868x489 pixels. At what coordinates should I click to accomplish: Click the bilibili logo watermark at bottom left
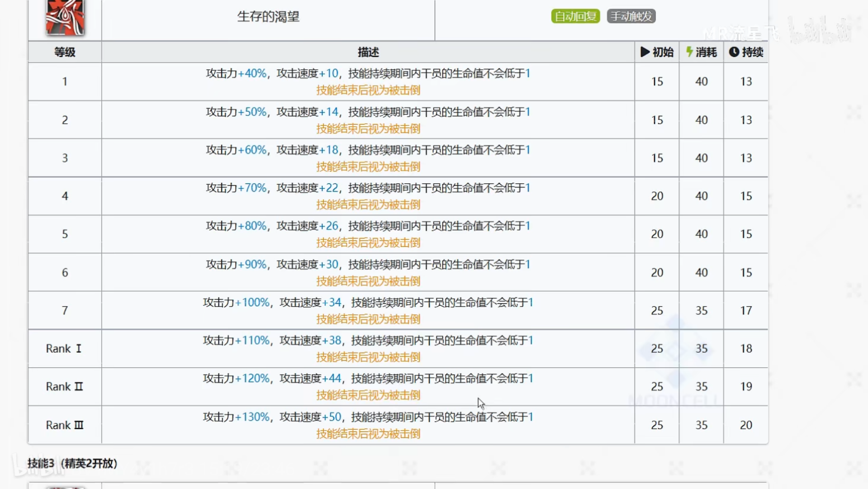point(38,466)
